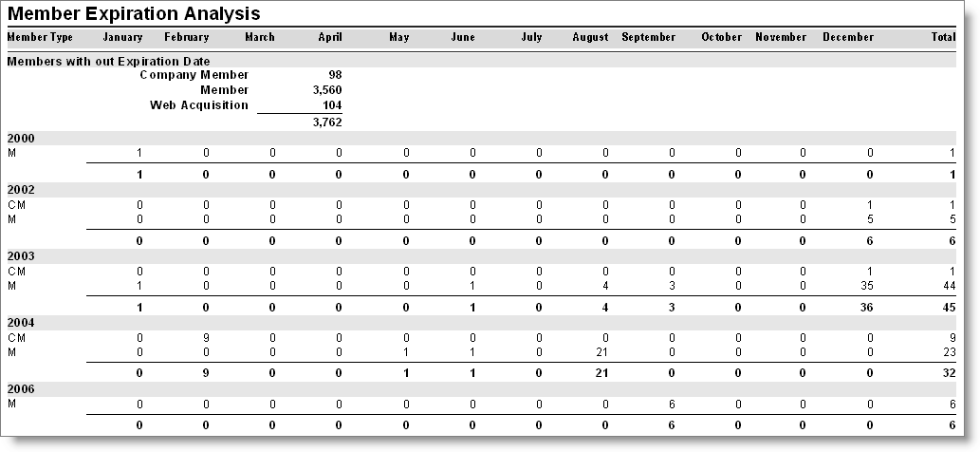
Task: Click December value 35 in 2003 M row
Action: [x=866, y=286]
